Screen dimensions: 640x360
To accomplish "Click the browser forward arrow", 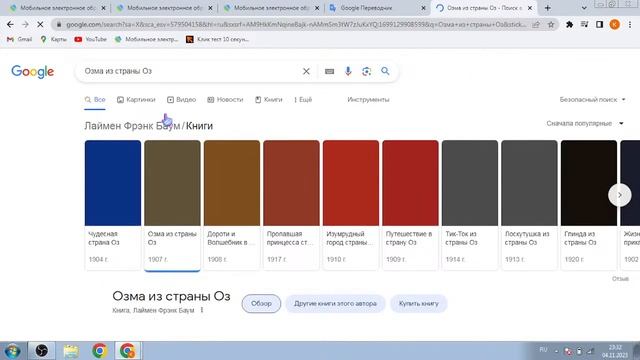I will click(25, 24).
